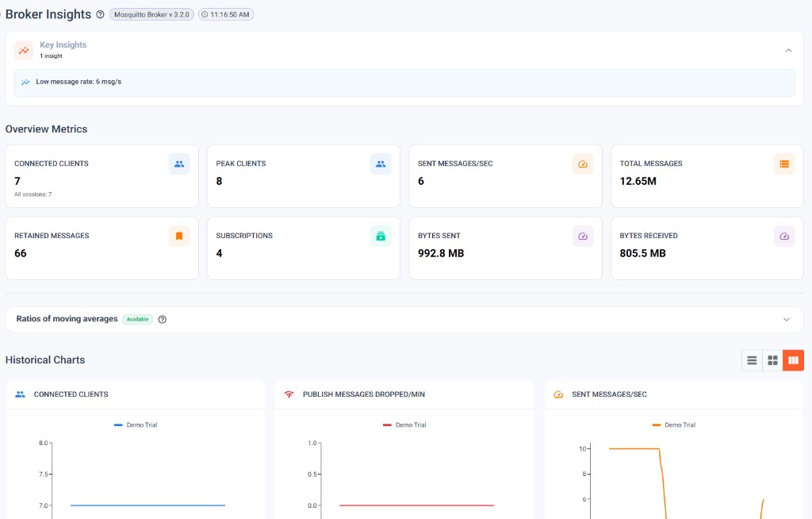Click the small chart icon beside Low message rate
812x519 pixels.
[25, 82]
